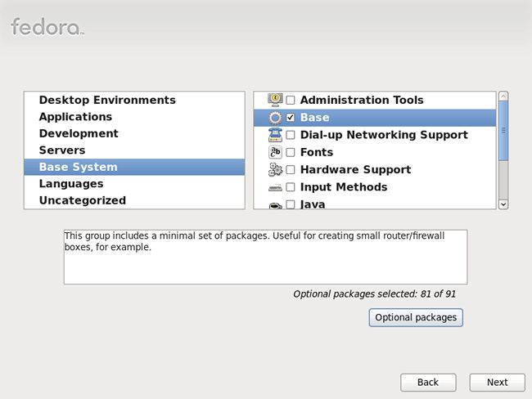Click the Java coffee cup icon
The width and height of the screenshot is (532, 399).
275,205
